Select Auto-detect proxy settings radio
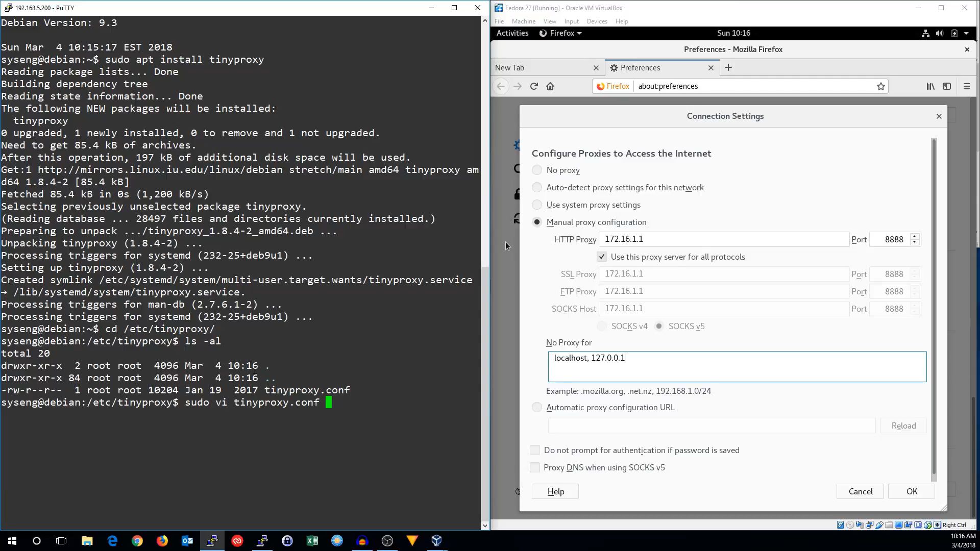Viewport: 980px width, 551px height. click(x=537, y=187)
